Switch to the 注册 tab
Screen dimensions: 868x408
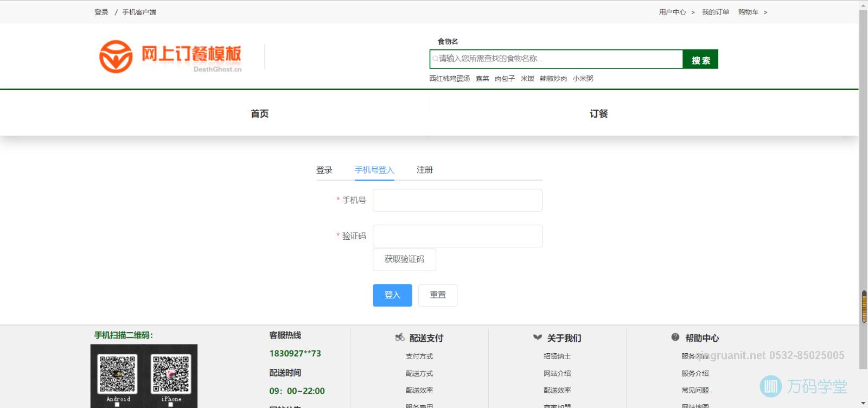pos(425,170)
